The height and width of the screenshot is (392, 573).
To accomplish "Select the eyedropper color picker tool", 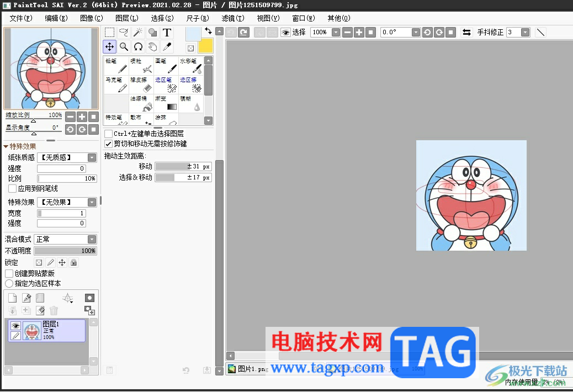I will point(167,47).
